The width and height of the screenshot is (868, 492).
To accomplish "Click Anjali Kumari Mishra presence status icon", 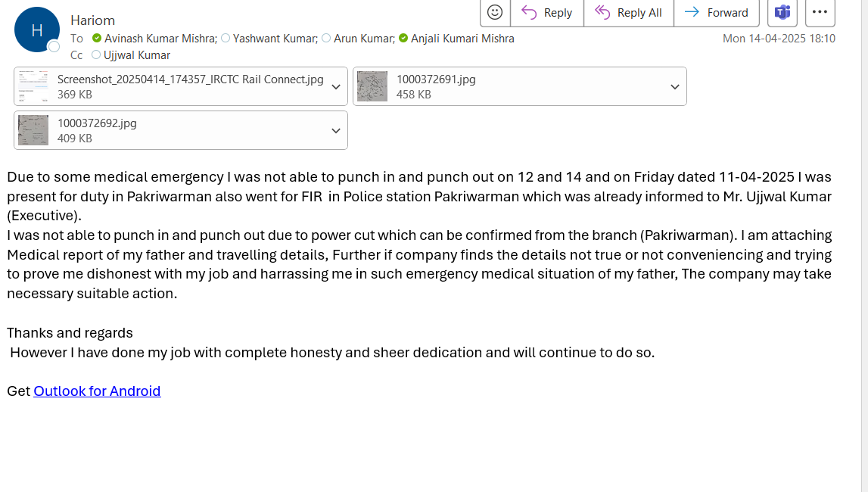I will (403, 38).
